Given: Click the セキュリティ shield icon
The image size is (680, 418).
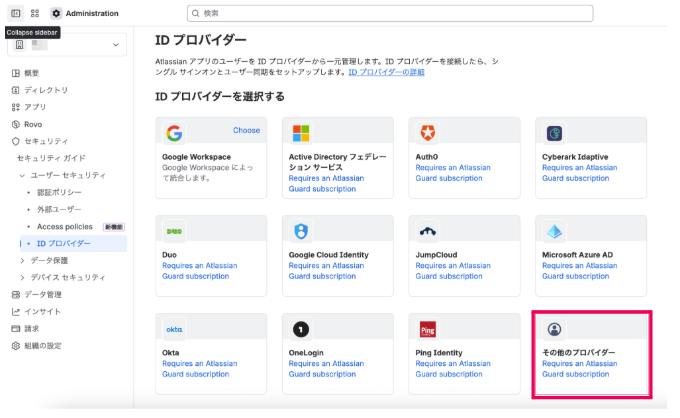Looking at the screenshot, I should click(x=16, y=141).
